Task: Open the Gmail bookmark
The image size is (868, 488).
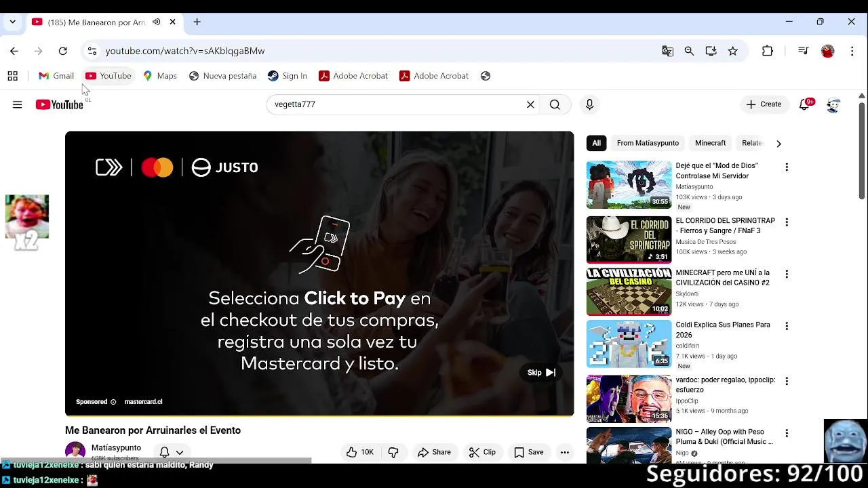Action: tap(56, 76)
